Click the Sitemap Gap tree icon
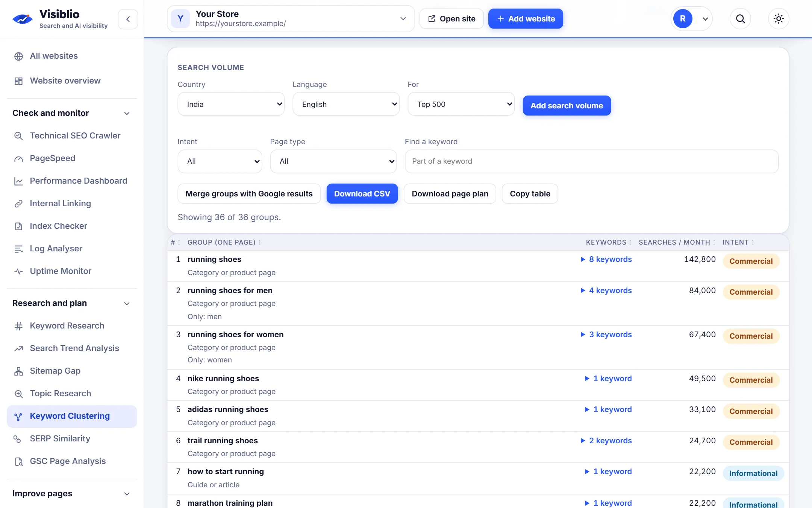812x508 pixels. (x=18, y=371)
